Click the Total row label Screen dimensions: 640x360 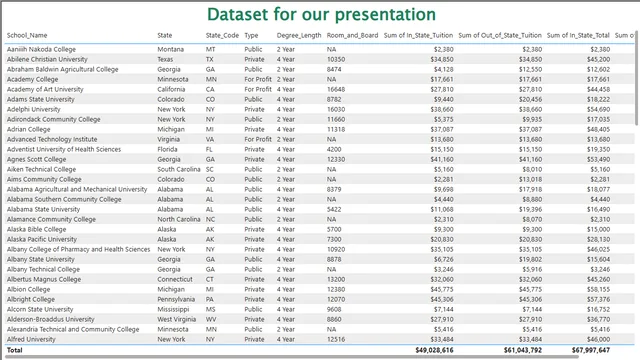[14, 350]
